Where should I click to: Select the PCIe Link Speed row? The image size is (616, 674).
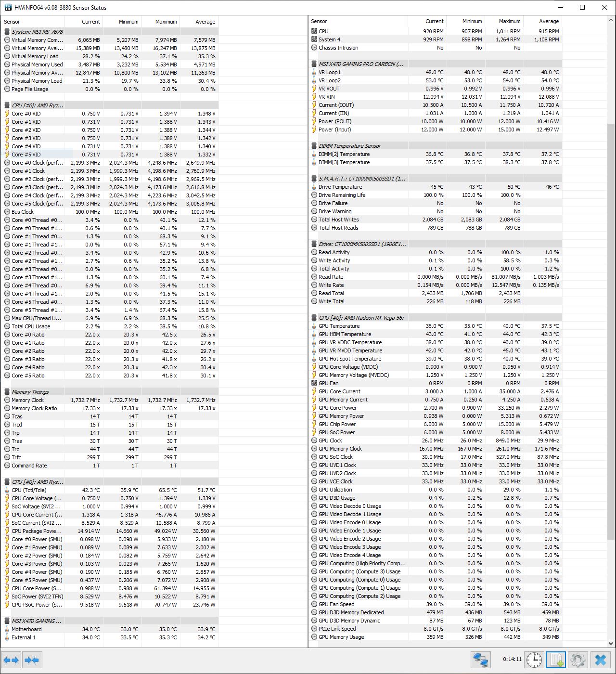tap(436, 629)
